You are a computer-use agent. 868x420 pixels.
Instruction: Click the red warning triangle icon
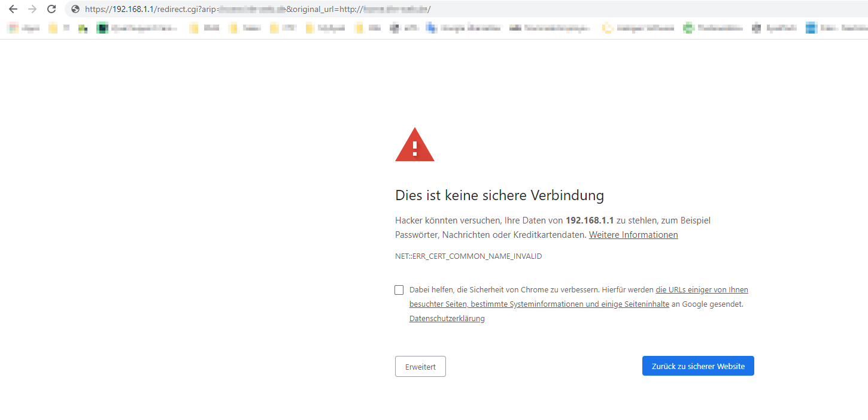coord(414,146)
